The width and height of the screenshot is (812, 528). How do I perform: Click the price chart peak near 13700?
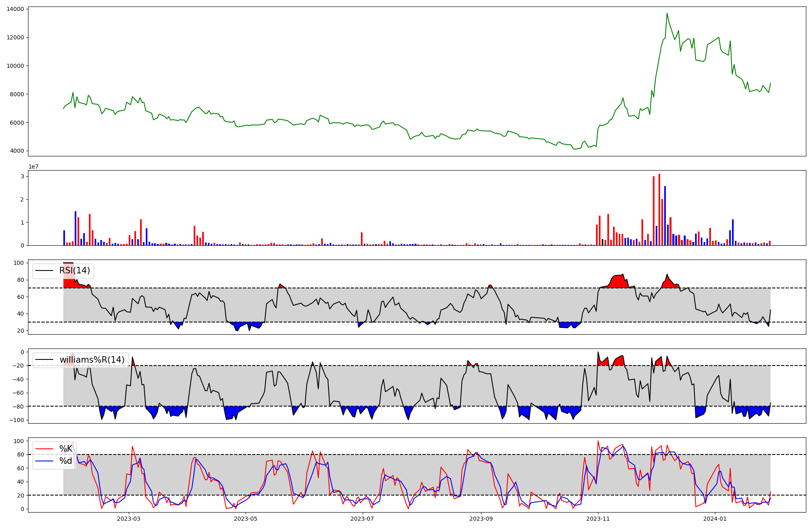point(667,13)
